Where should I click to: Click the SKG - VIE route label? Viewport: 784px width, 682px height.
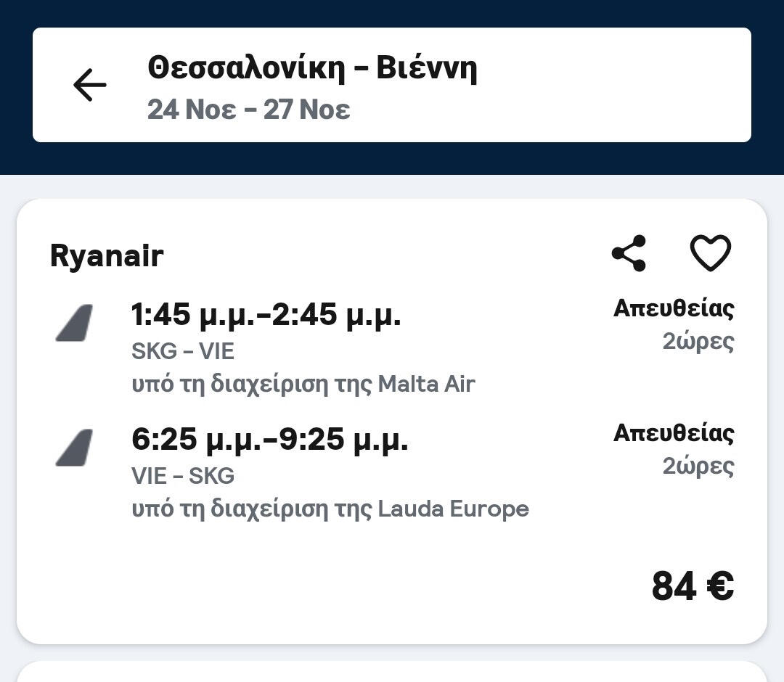coord(183,352)
